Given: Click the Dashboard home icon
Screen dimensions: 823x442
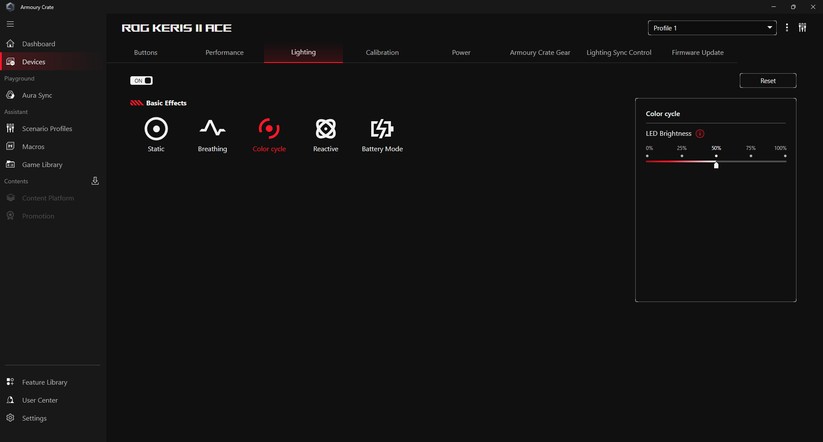Looking at the screenshot, I should coord(10,44).
